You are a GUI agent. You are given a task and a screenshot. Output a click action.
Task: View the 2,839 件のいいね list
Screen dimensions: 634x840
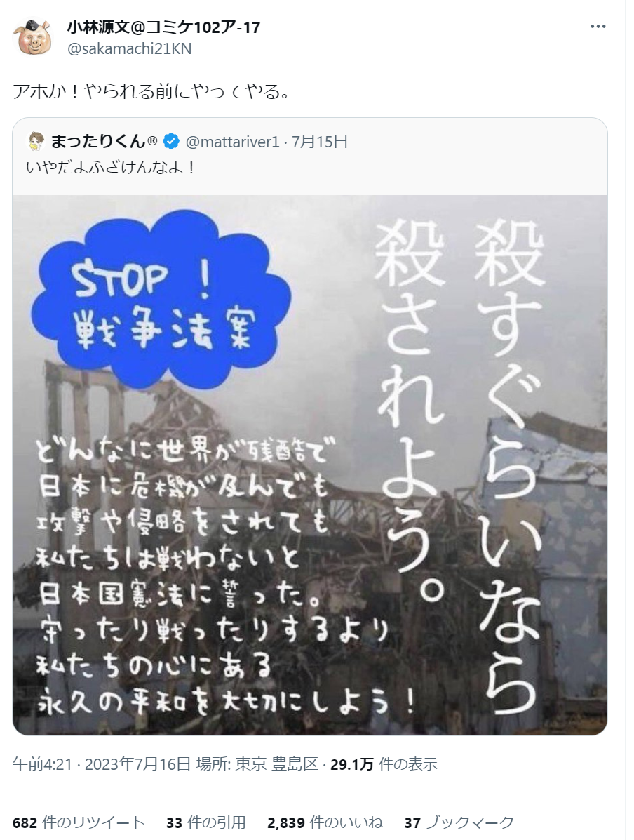tap(325, 822)
